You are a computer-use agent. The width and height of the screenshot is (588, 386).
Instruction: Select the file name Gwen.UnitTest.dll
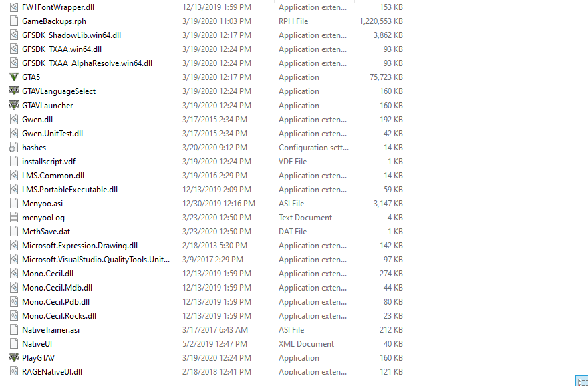coord(53,134)
